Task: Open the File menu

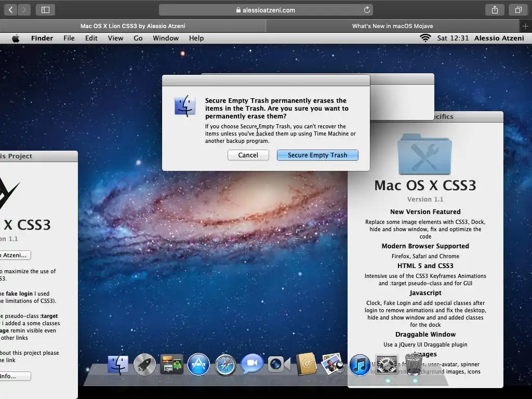Action: click(69, 38)
